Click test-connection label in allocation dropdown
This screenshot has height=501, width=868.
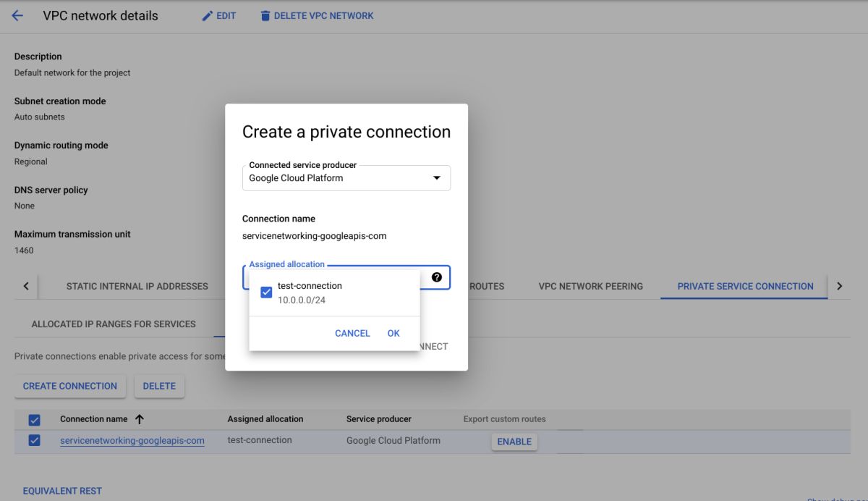coord(310,285)
